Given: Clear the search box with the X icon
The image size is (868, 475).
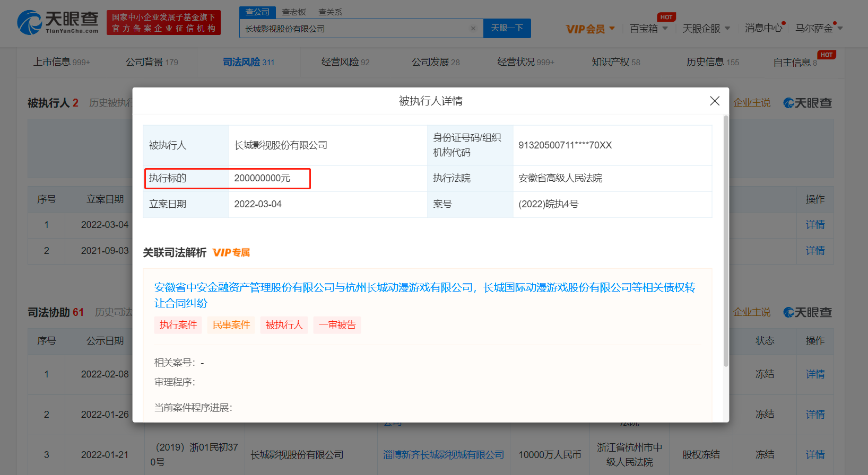Looking at the screenshot, I should (473, 29).
